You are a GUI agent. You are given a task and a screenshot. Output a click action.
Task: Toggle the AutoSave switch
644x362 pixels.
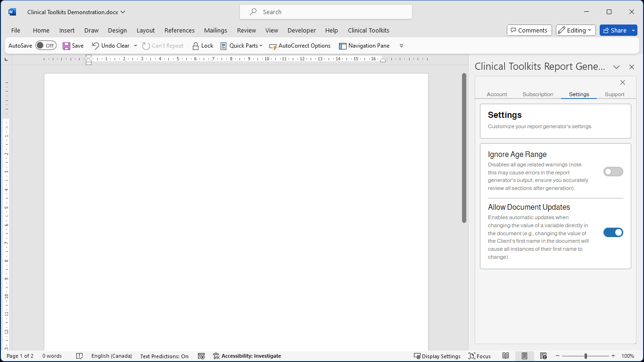(46, 46)
